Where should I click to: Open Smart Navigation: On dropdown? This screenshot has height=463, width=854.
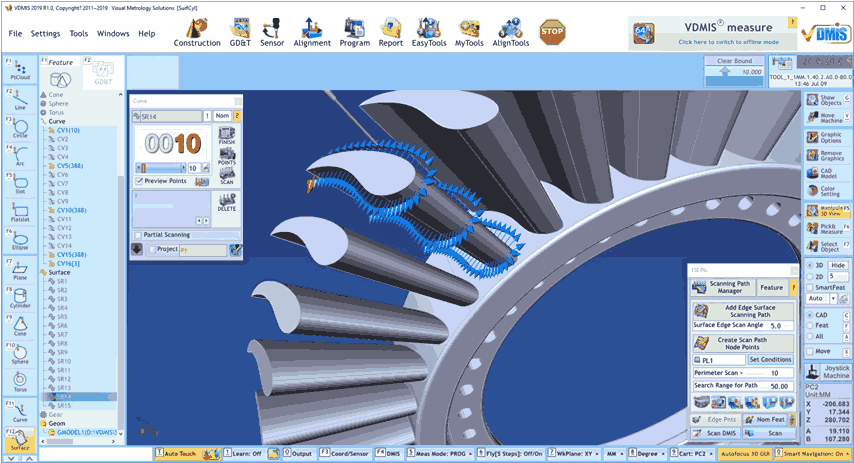[x=813, y=453]
